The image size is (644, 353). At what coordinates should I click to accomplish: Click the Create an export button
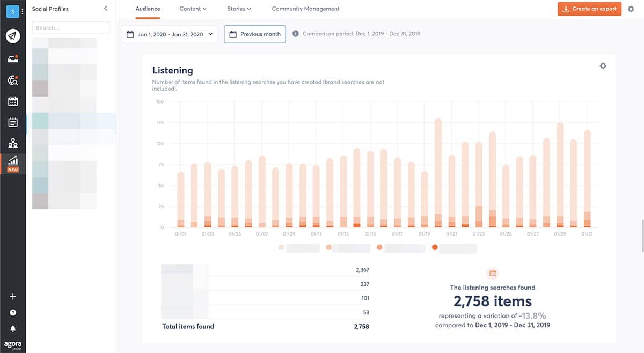pyautogui.click(x=589, y=9)
